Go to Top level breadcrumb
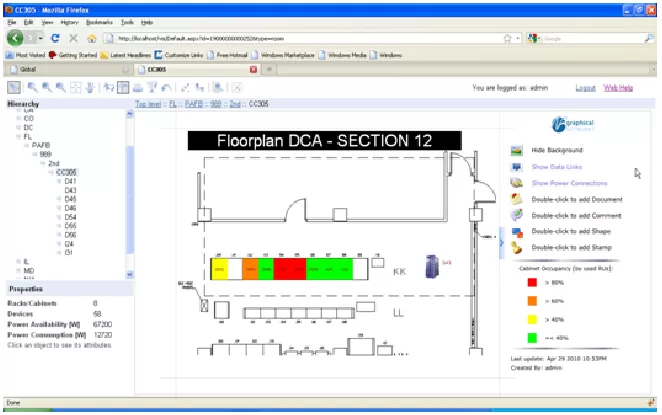 point(148,104)
